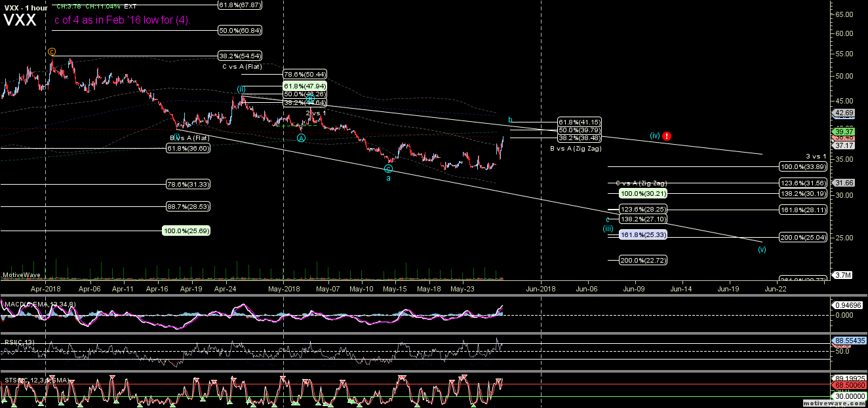
Task: Select the highlighted 161.8%(25.33) extension label
Action: (643, 234)
